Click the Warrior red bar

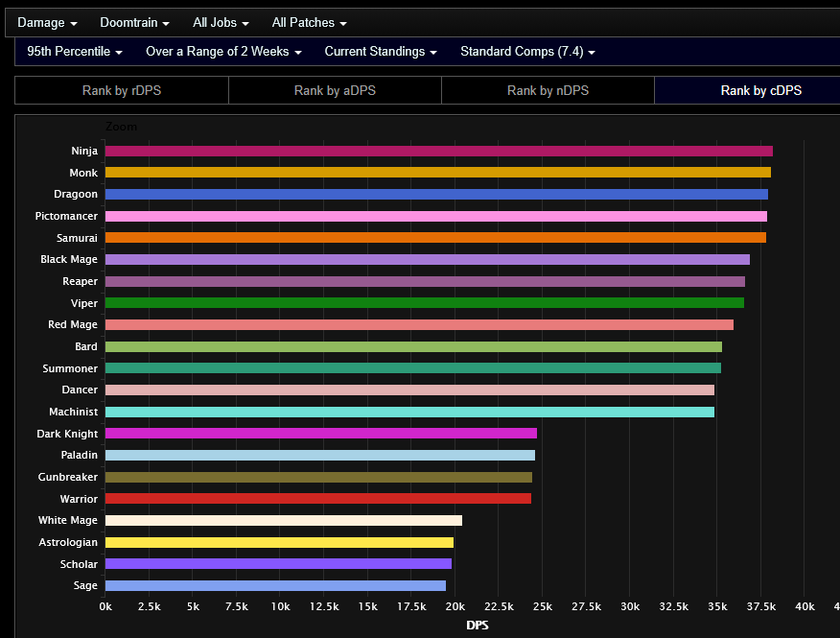[x=318, y=499]
